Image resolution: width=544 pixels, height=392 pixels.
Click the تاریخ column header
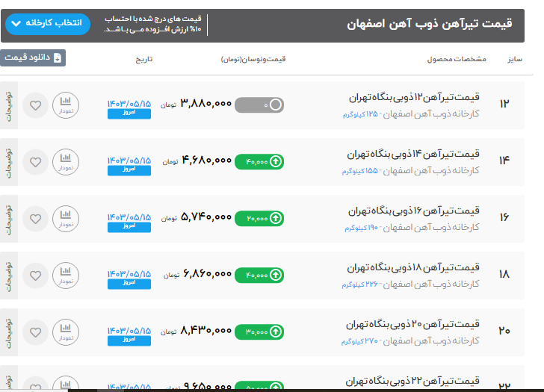(143, 58)
